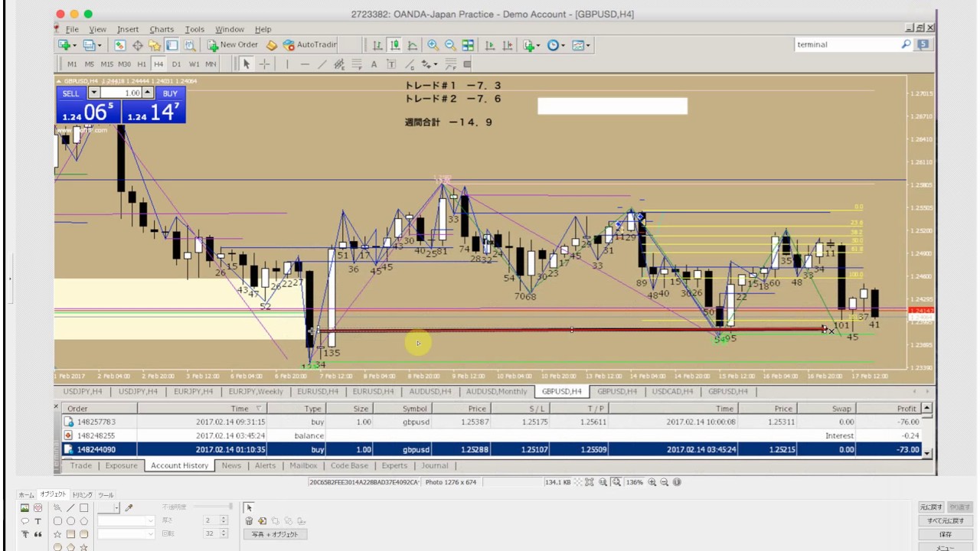Switch chart display to candlesticks

[394, 45]
